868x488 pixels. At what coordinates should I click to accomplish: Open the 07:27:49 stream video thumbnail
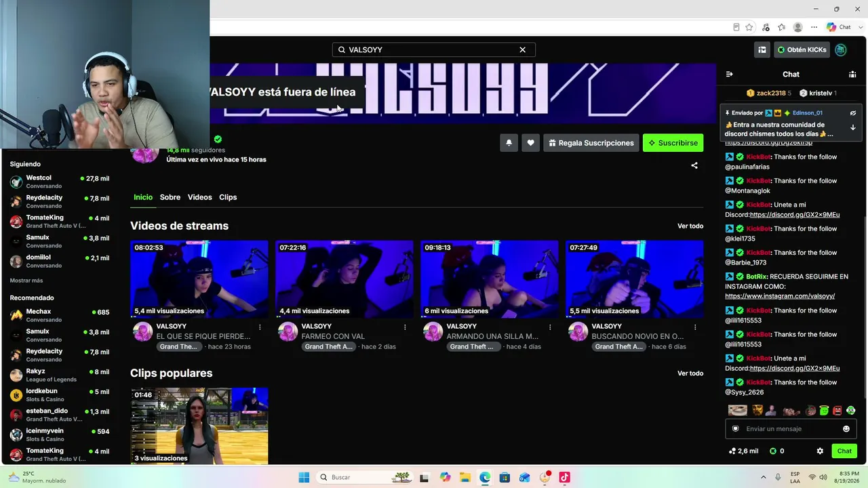tap(635, 279)
